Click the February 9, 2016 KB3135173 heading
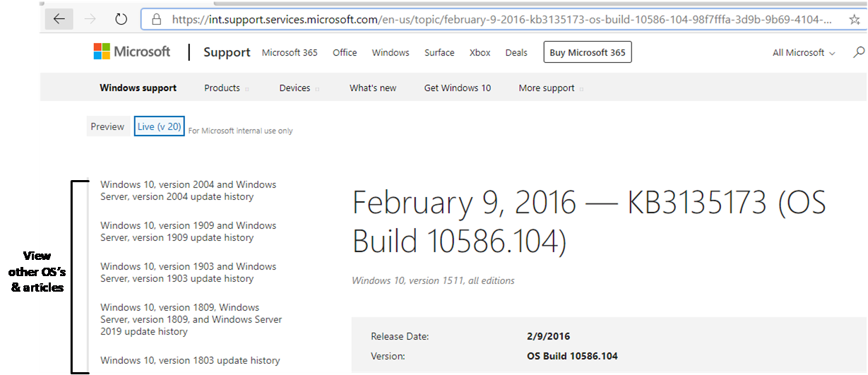 [x=589, y=222]
